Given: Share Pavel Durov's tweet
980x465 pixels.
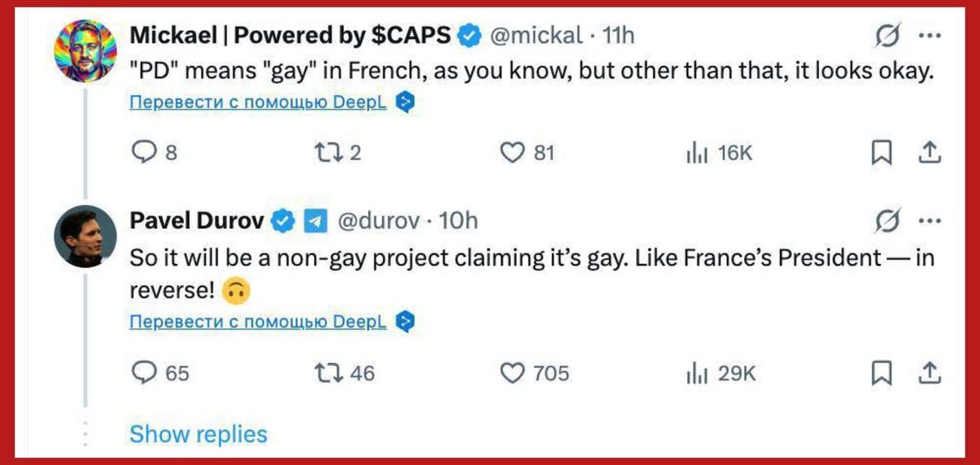Looking at the screenshot, I should pyautogui.click(x=929, y=372).
